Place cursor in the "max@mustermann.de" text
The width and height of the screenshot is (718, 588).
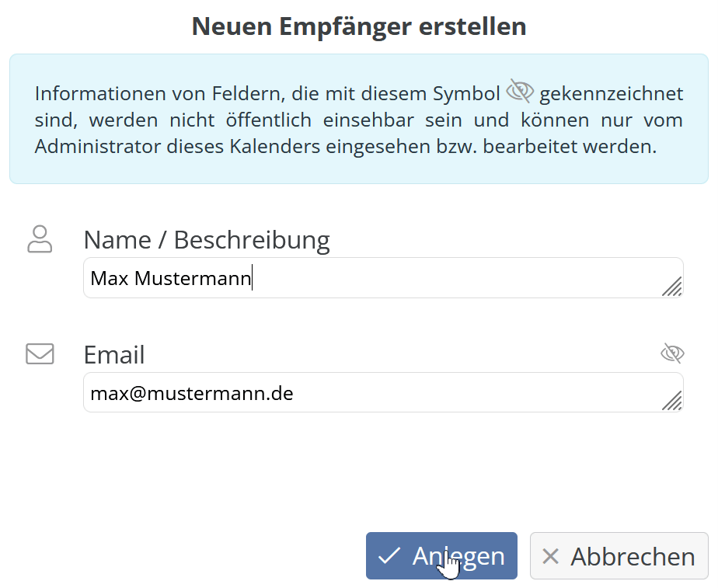pos(191,393)
